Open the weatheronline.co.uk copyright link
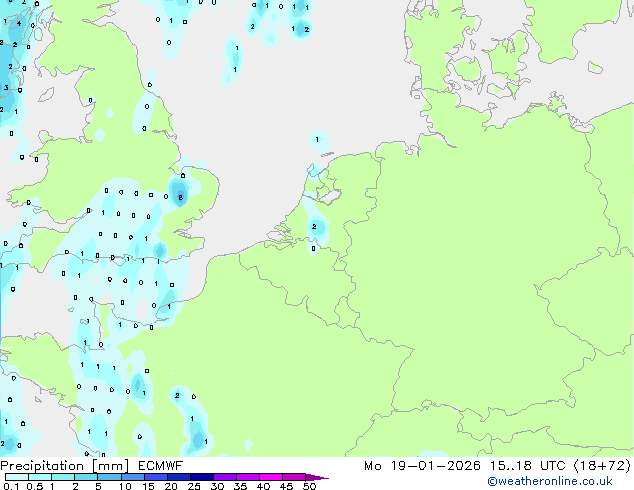The image size is (634, 490). pyautogui.click(x=549, y=481)
